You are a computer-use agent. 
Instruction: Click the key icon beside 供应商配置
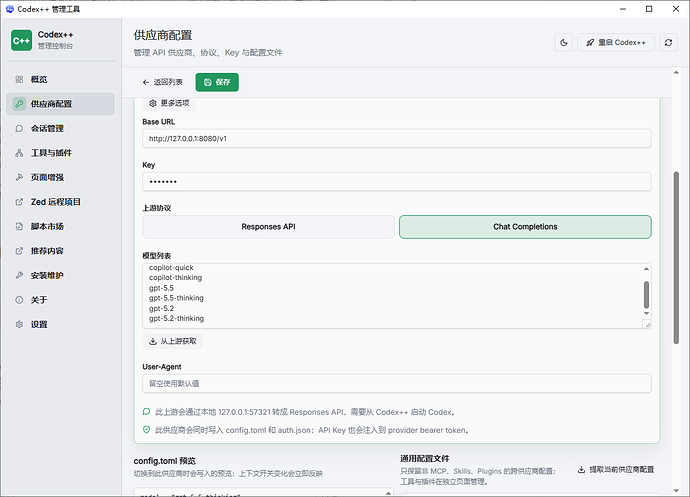click(x=19, y=104)
